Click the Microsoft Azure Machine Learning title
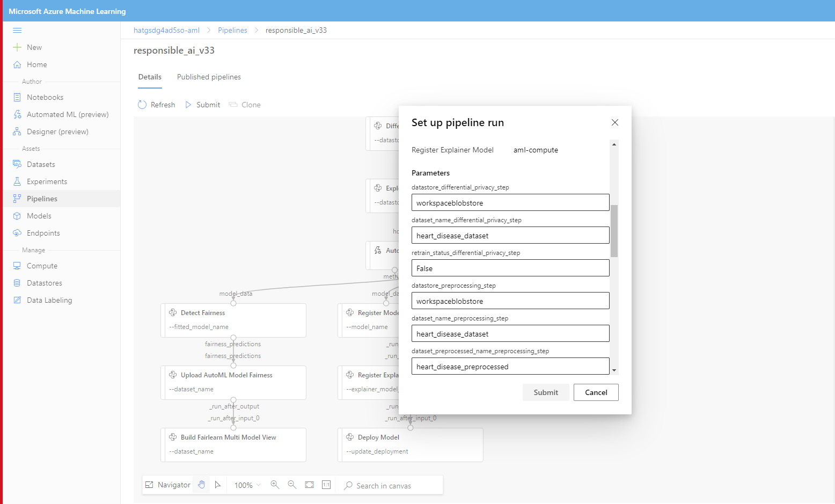Image resolution: width=835 pixels, height=504 pixels. pos(67,11)
